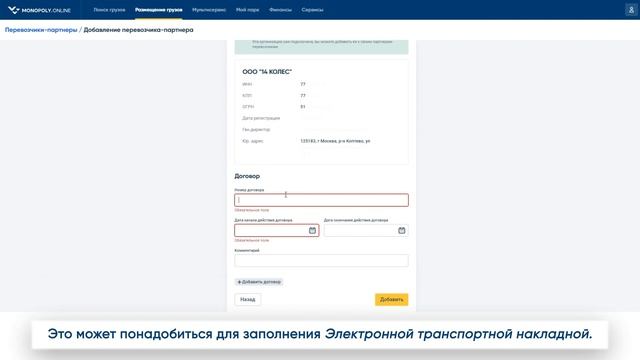This screenshot has width=640, height=360.
Task: Click the Добавить договор button
Action: pos(259,282)
